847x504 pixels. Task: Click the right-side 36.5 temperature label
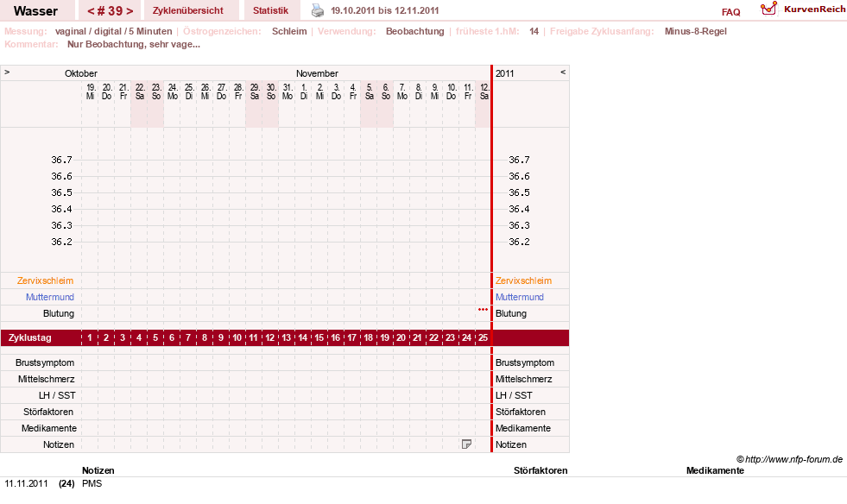click(519, 192)
